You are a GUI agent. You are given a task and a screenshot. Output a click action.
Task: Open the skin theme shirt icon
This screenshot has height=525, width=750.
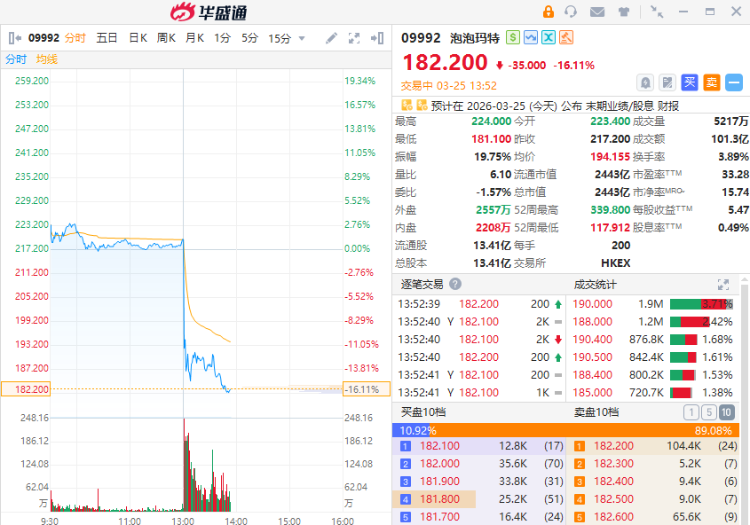(x=623, y=11)
